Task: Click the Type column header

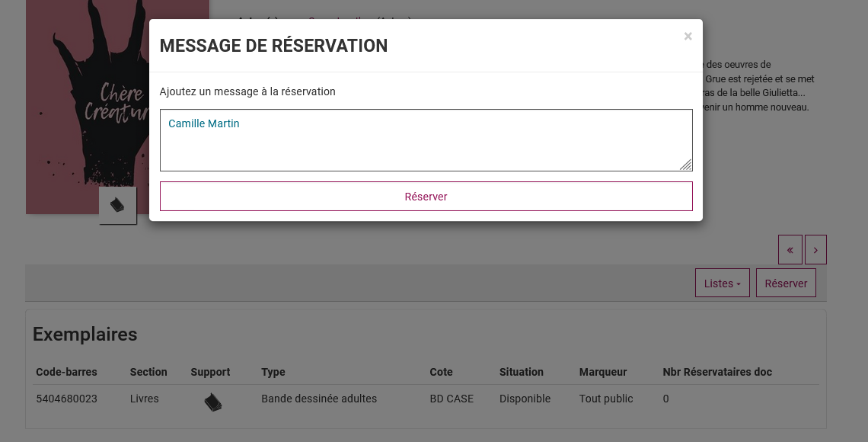Action: tap(273, 372)
